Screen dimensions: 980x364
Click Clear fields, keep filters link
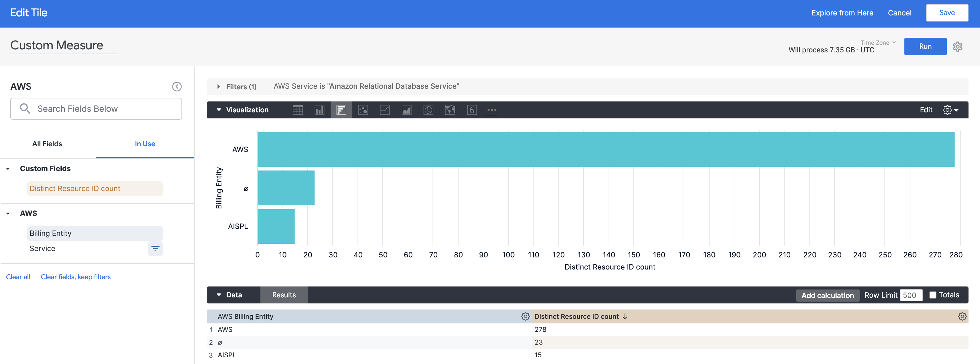point(76,277)
